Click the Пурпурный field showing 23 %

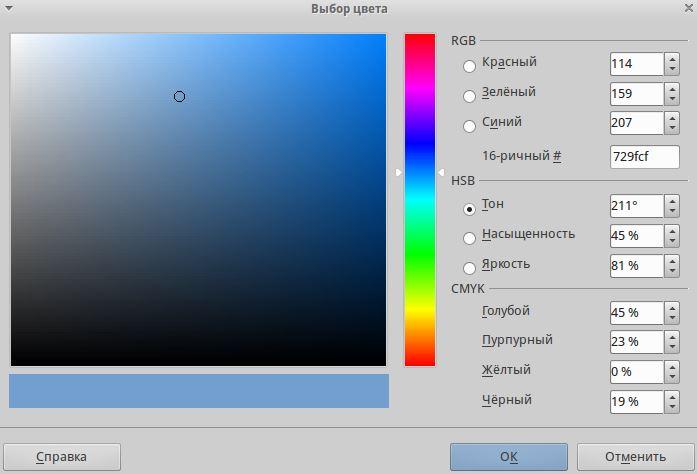(637, 342)
